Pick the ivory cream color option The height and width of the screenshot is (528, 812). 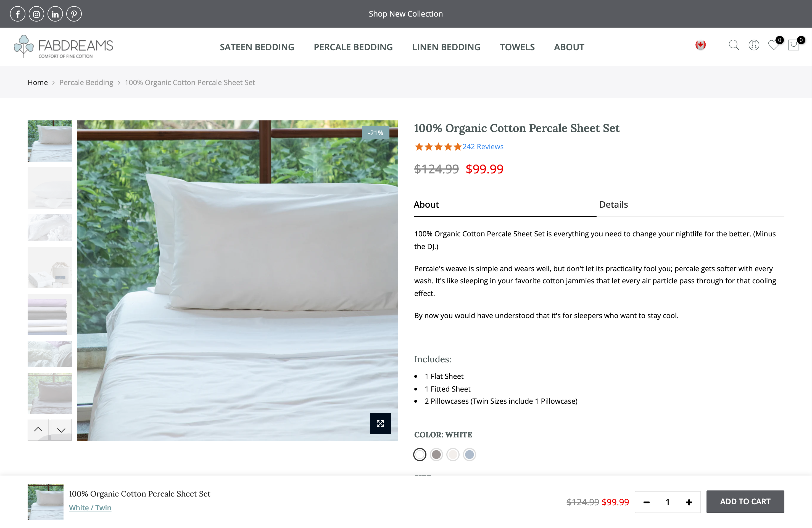(x=453, y=454)
